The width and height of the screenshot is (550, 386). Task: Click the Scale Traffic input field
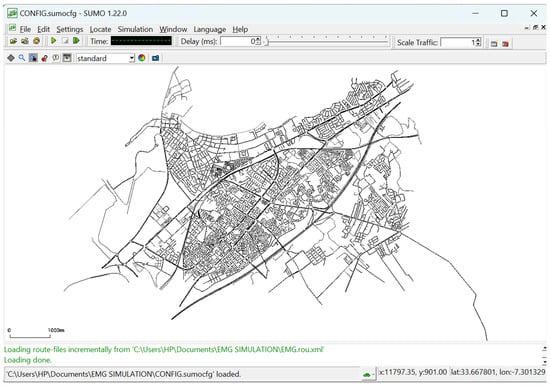pos(458,42)
